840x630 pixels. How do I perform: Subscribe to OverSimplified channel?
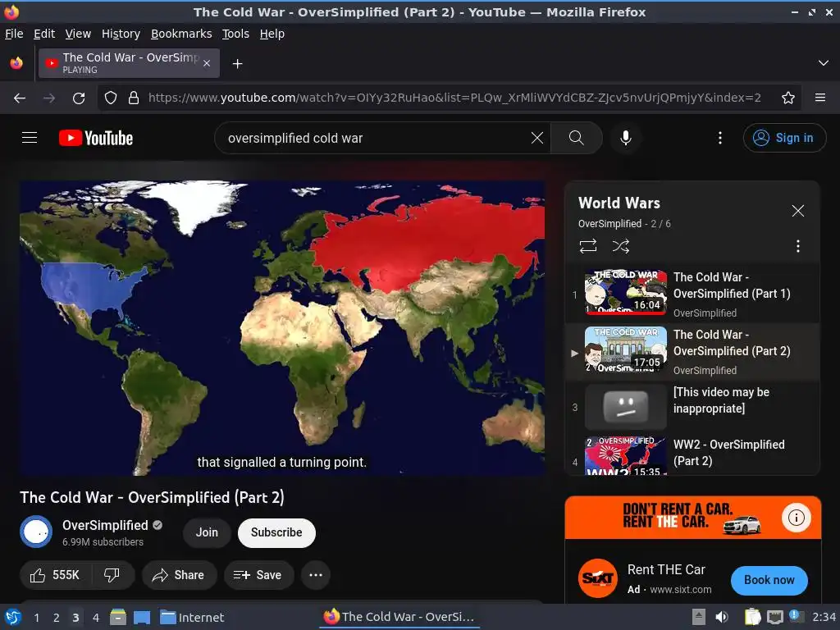(276, 532)
